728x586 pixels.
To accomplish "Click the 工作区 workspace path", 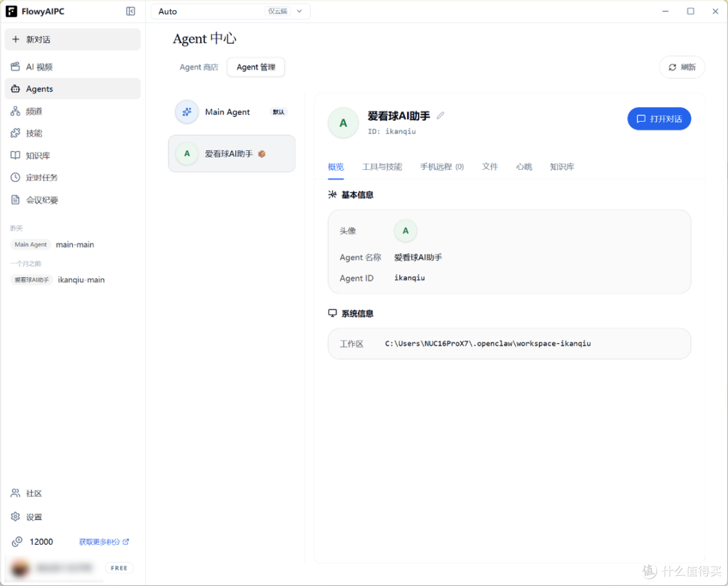I will [487, 344].
